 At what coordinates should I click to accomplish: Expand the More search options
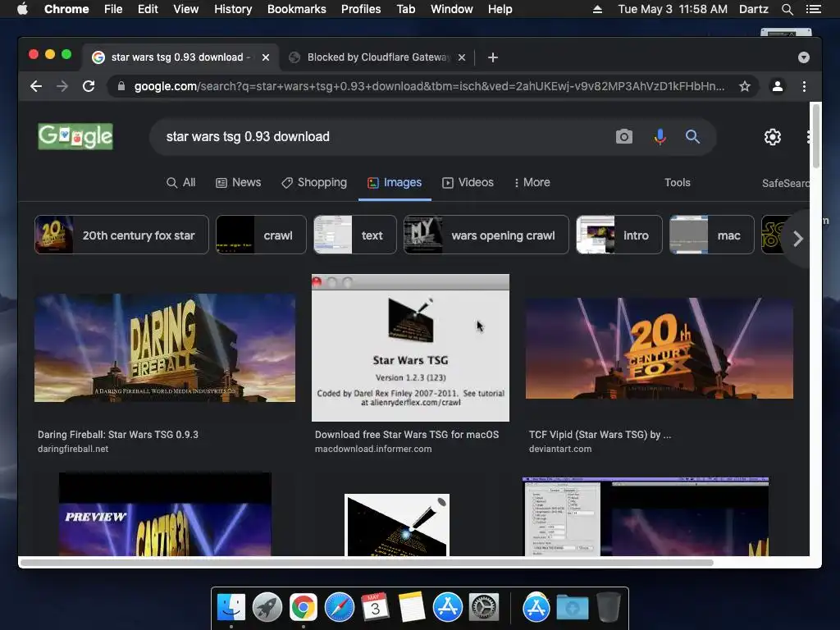(532, 183)
